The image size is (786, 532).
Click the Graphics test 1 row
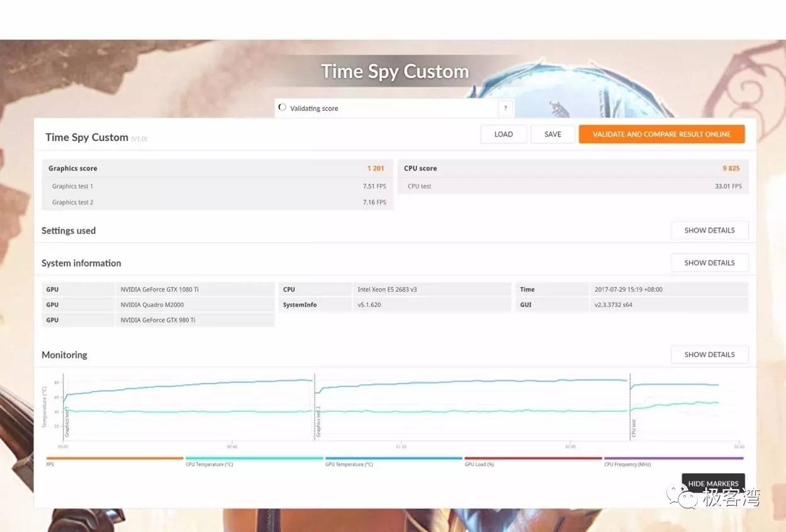pyautogui.click(x=219, y=186)
